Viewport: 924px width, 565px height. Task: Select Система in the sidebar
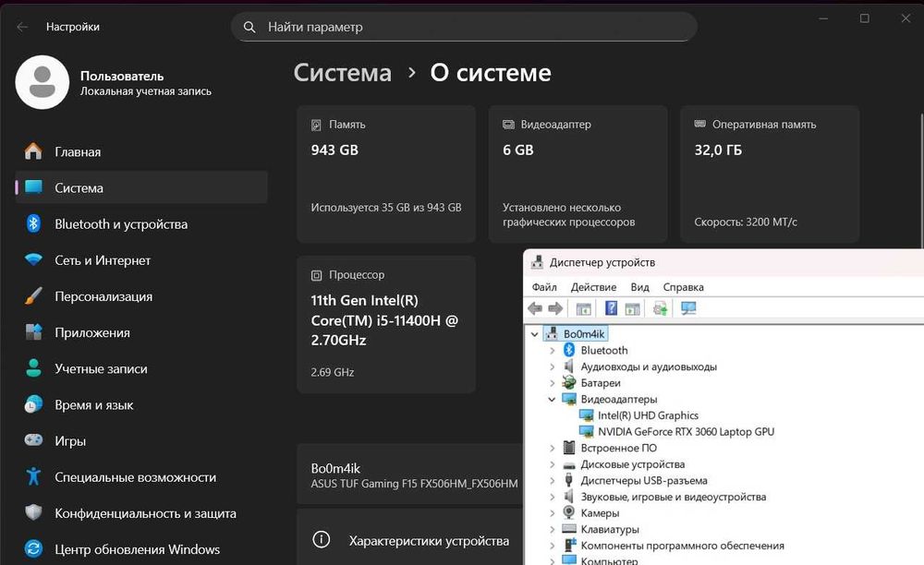[x=141, y=187]
